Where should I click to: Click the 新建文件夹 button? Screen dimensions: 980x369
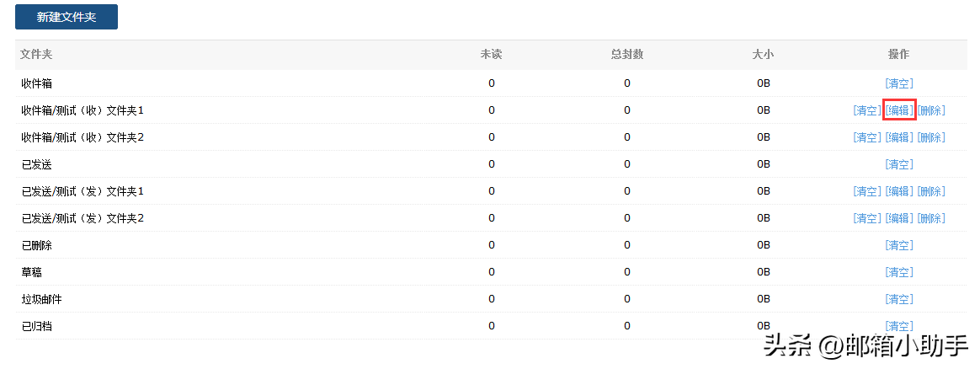(66, 17)
